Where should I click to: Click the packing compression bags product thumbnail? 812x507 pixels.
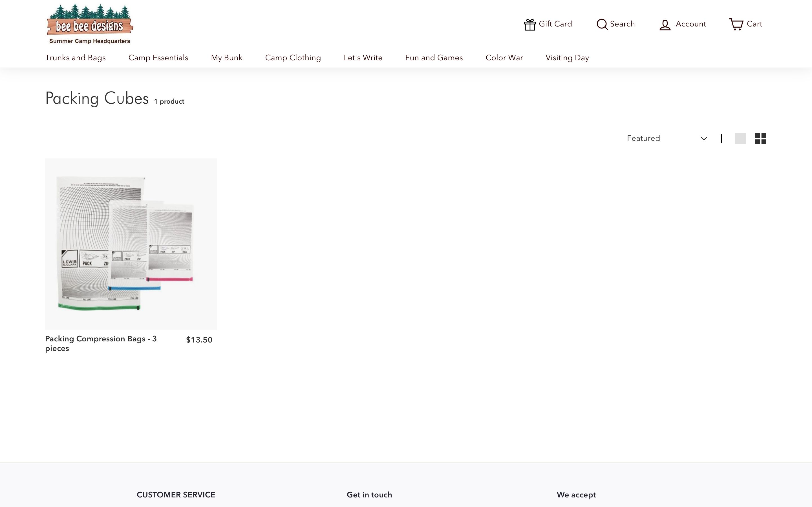tap(131, 243)
